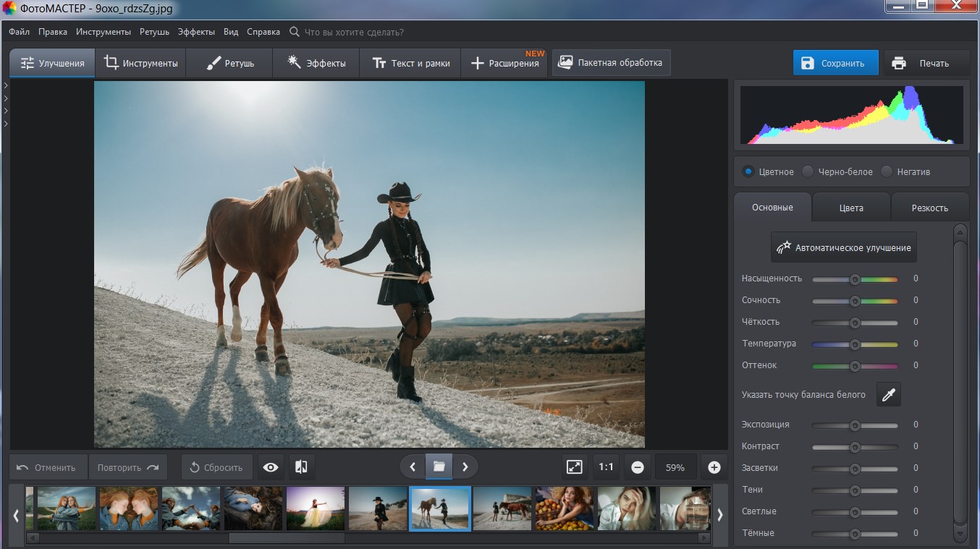Go to next photo with right arrow
This screenshot has width=980, height=549.
click(465, 467)
